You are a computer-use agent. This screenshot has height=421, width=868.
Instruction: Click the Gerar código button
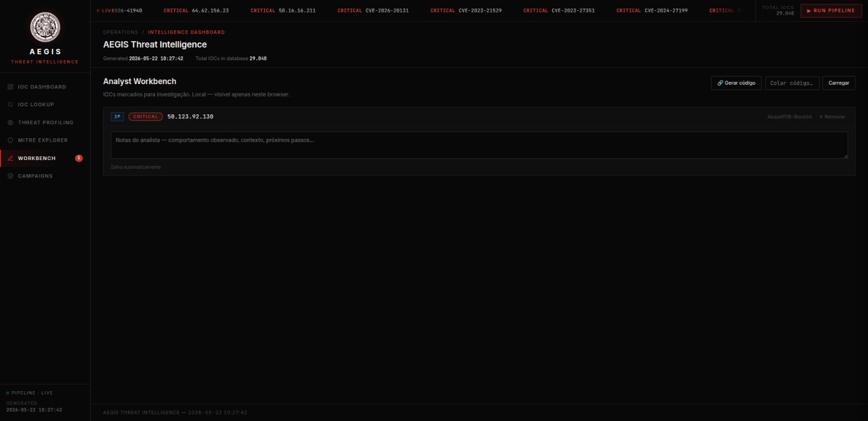(x=736, y=83)
